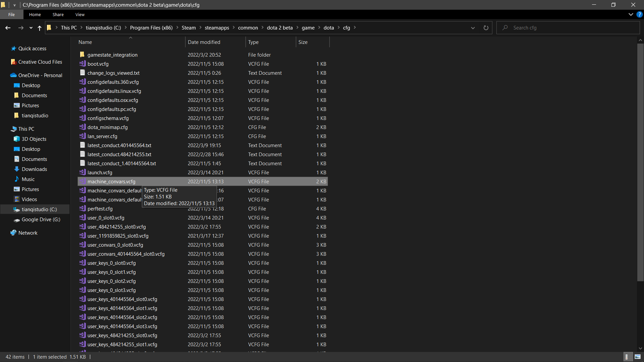Image resolution: width=644 pixels, height=362 pixels.
Task: Click steamapps in address breadcrumb
Action: point(217,28)
